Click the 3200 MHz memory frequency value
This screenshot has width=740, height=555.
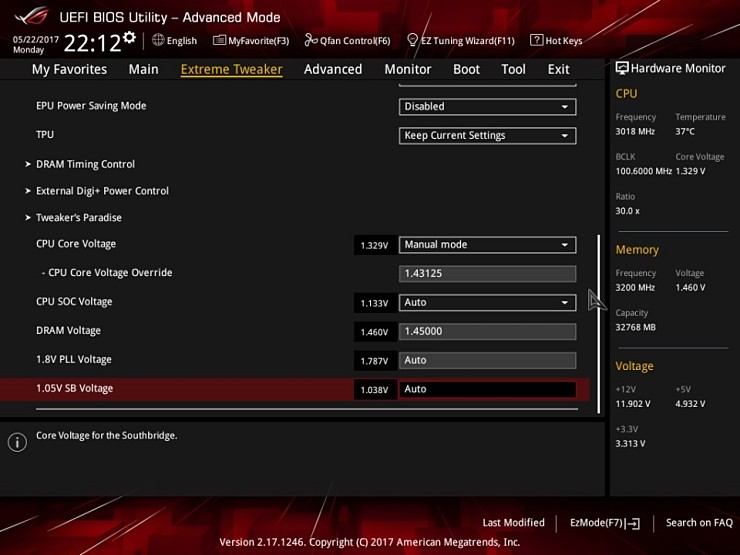point(635,287)
